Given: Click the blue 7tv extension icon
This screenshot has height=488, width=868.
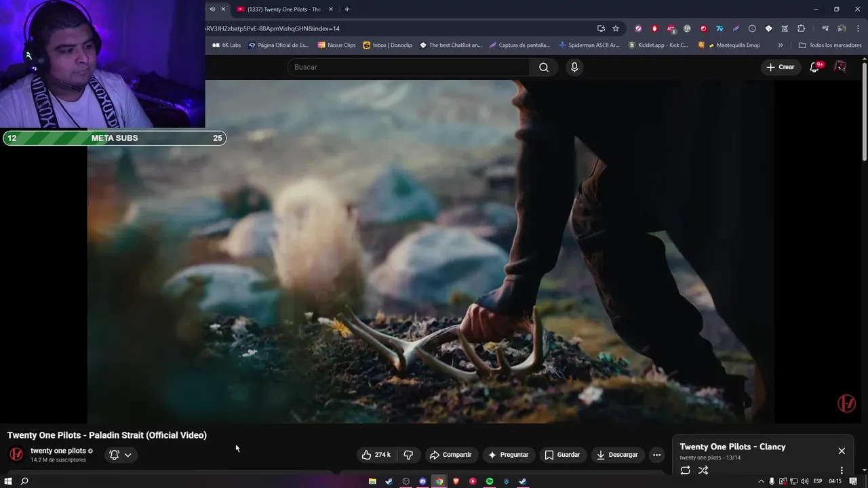Looking at the screenshot, I should (x=719, y=28).
